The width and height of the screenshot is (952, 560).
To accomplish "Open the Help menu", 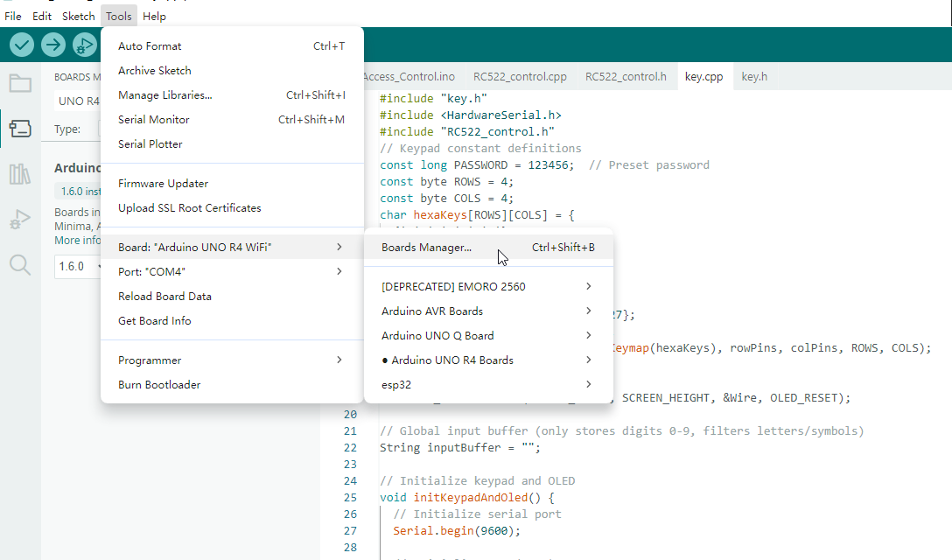I will (154, 17).
